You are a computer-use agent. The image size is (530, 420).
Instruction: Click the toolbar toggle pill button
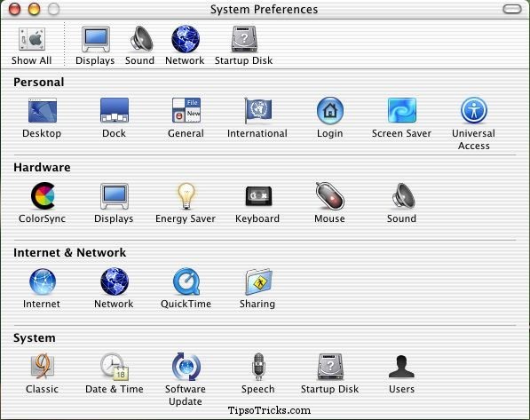pos(512,9)
